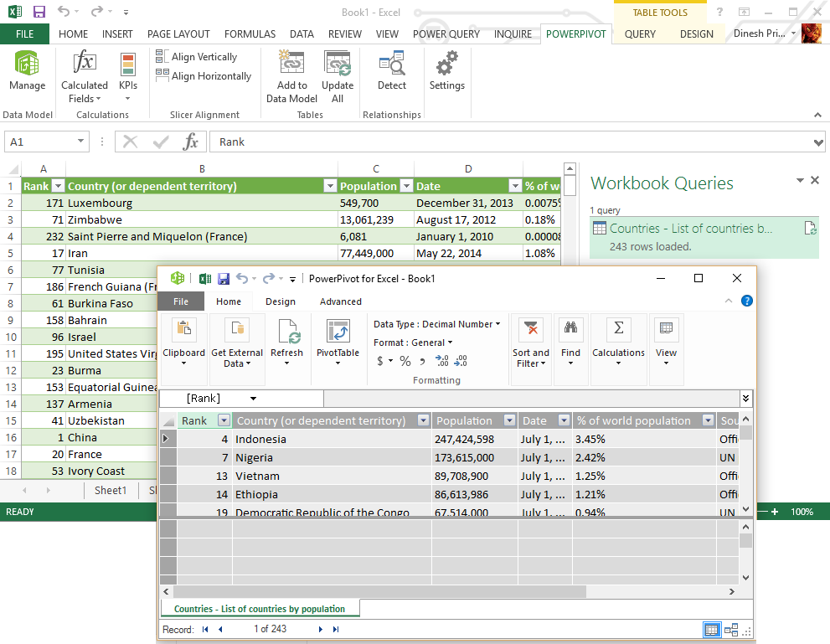This screenshot has width=830, height=644.
Task: Go to first record in PowerPivot
Action: point(205,629)
